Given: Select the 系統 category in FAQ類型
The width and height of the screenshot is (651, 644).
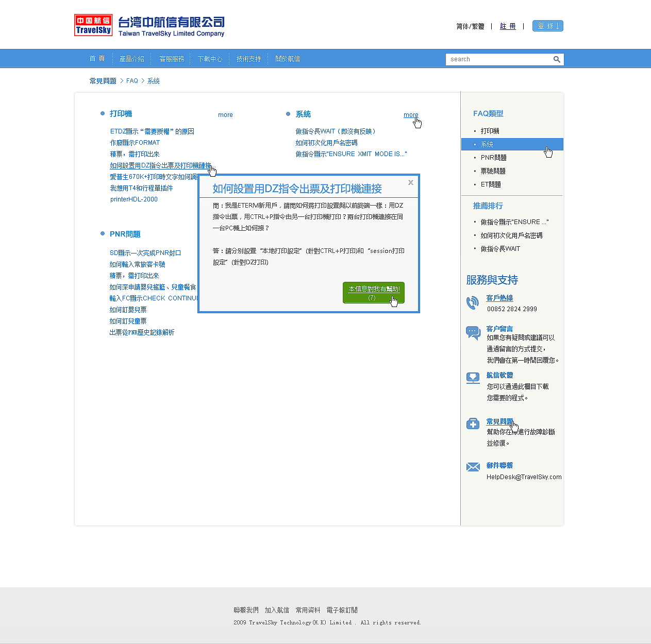Looking at the screenshot, I should (487, 144).
